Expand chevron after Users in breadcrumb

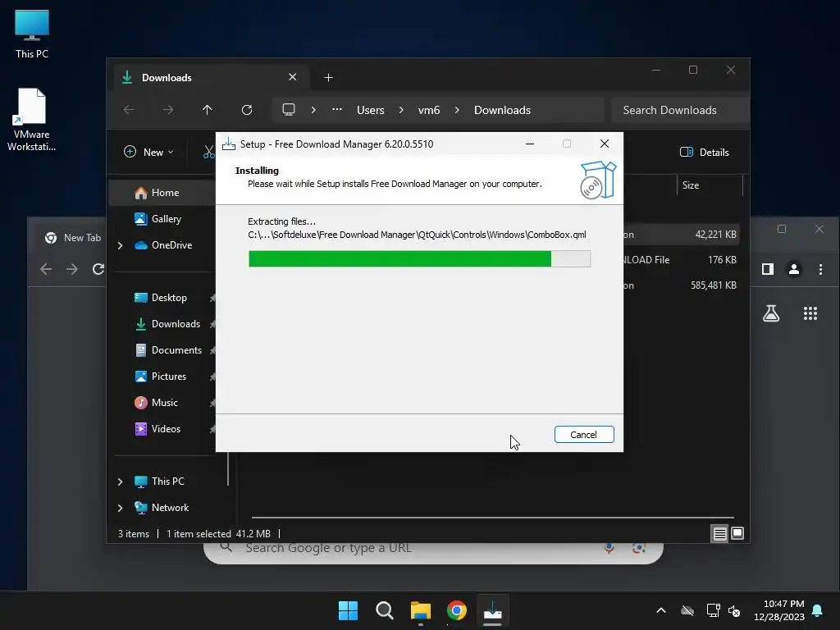[401, 110]
